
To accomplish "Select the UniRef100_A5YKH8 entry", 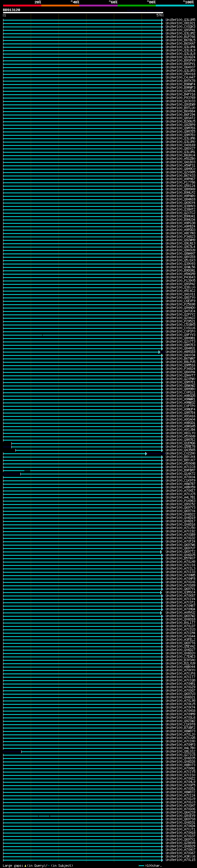I will [x=180, y=464].
